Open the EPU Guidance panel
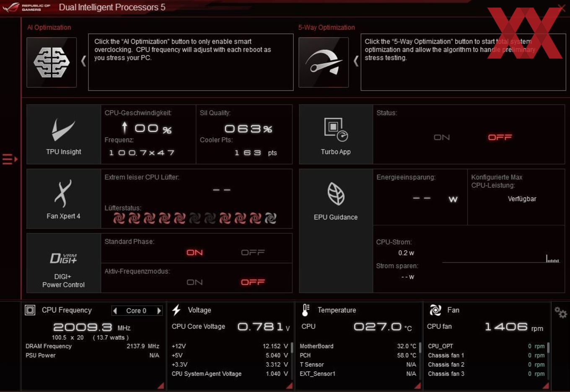570x392 pixels. click(336, 231)
